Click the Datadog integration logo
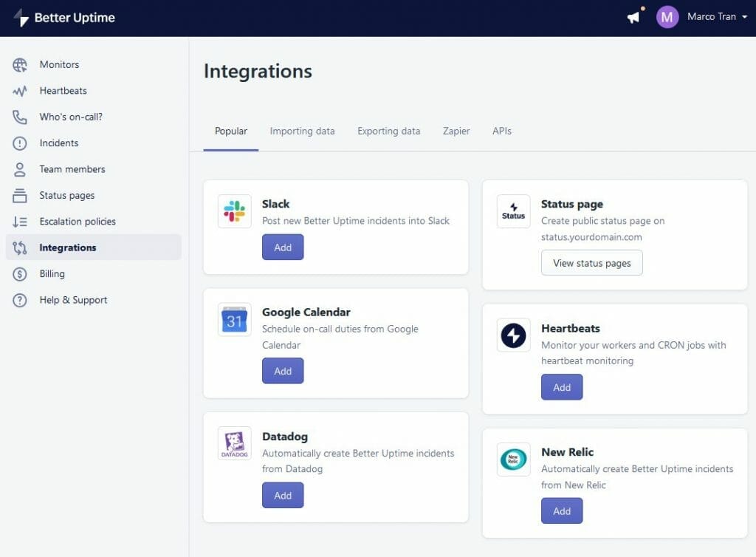This screenshot has height=557, width=756. 234,444
